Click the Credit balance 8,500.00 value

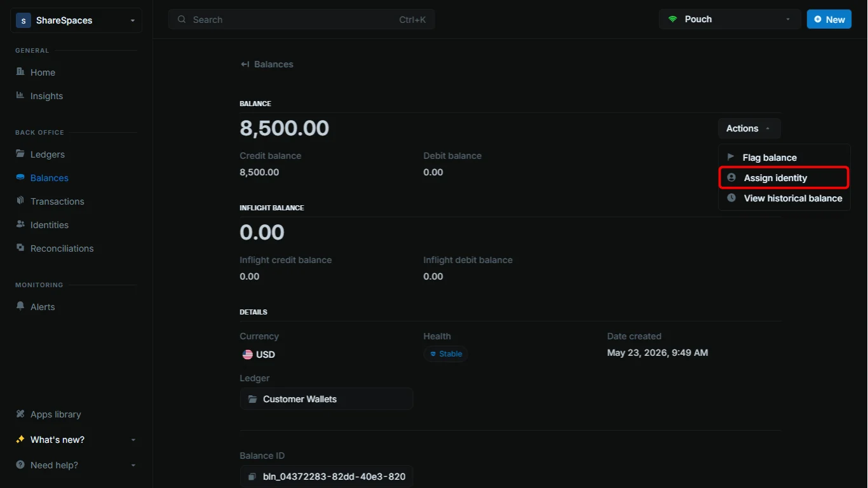click(x=259, y=172)
